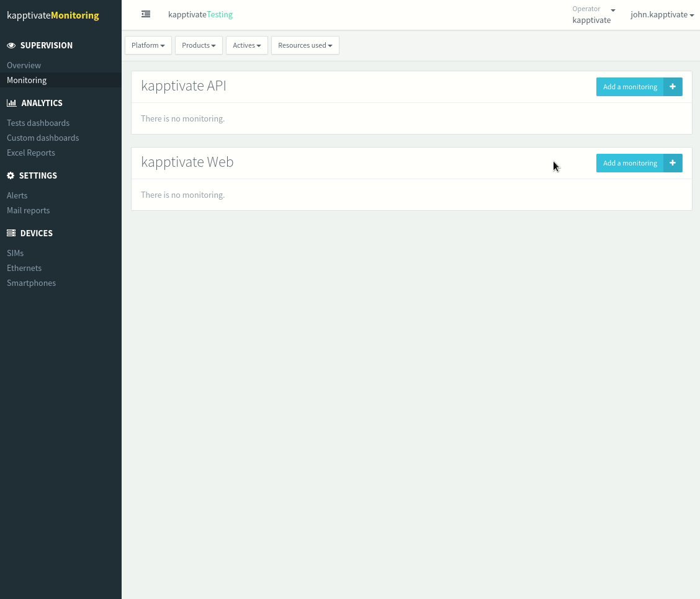Screen dimensions: 700x599
Task: Click the sidebar collapse hamburger icon
Action: click(146, 14)
